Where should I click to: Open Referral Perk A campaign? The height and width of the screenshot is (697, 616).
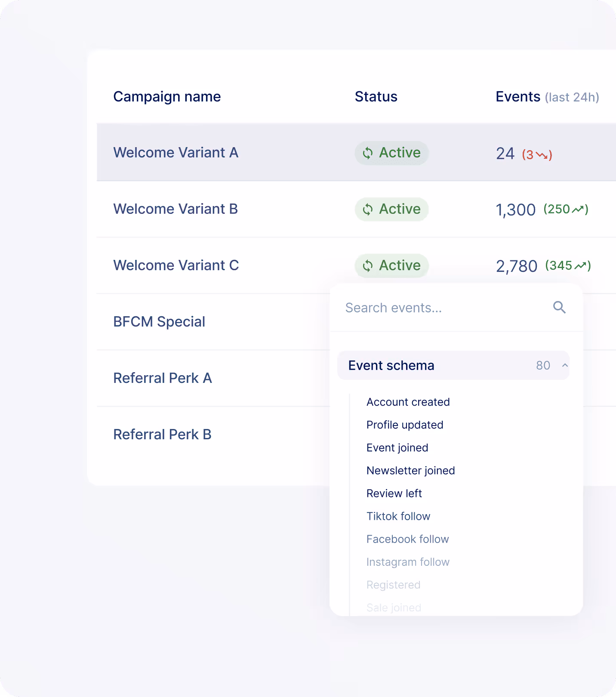163,378
